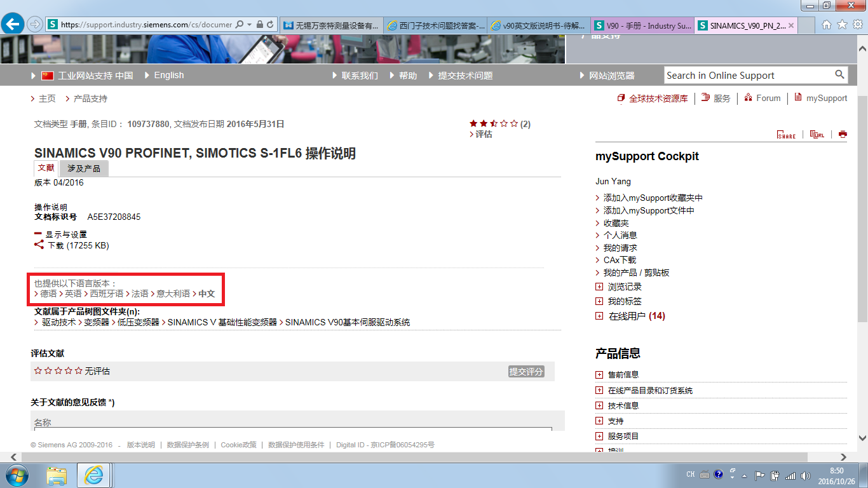Expand the 浏览记录 section

pos(599,287)
